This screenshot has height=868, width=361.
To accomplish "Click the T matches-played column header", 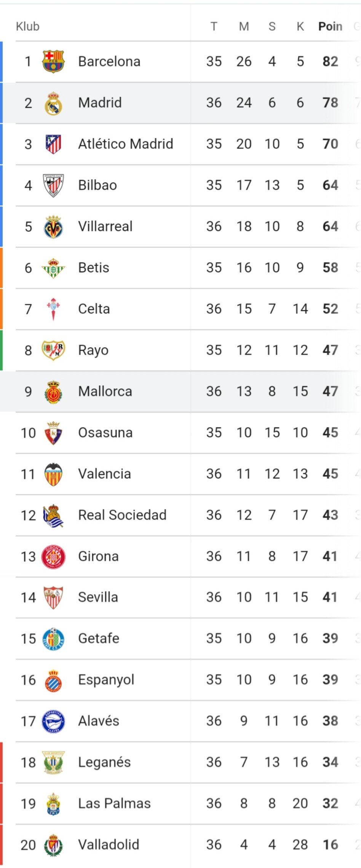I will click(214, 26).
